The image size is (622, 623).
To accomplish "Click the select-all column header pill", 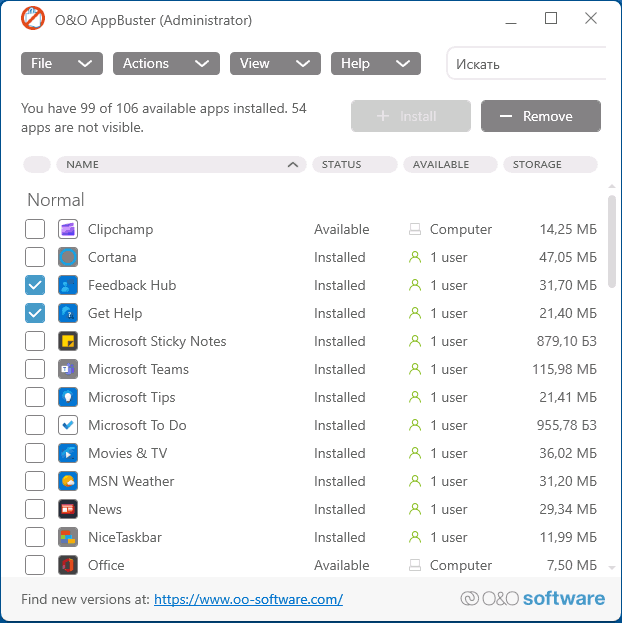I will coord(37,164).
